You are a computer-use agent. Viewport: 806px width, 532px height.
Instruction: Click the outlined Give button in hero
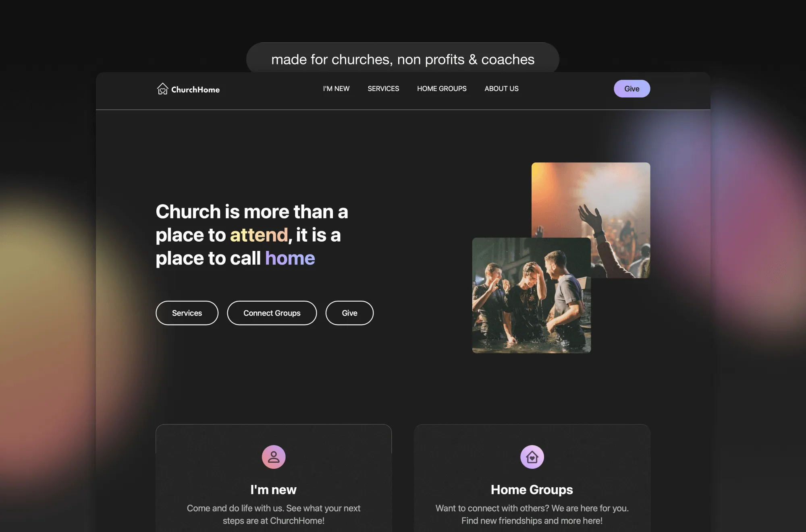coord(349,313)
